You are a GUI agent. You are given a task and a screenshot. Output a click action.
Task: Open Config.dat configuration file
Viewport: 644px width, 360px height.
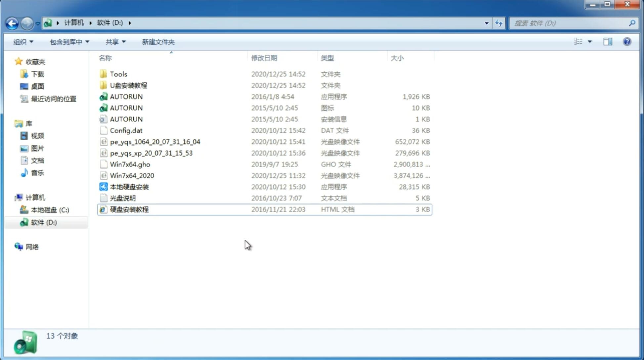pyautogui.click(x=126, y=130)
